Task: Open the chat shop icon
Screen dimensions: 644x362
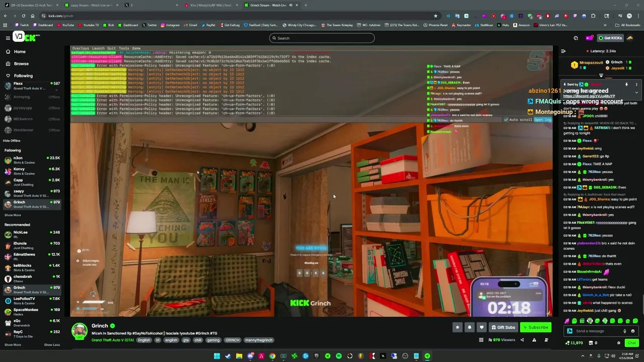Action: click(592, 343)
